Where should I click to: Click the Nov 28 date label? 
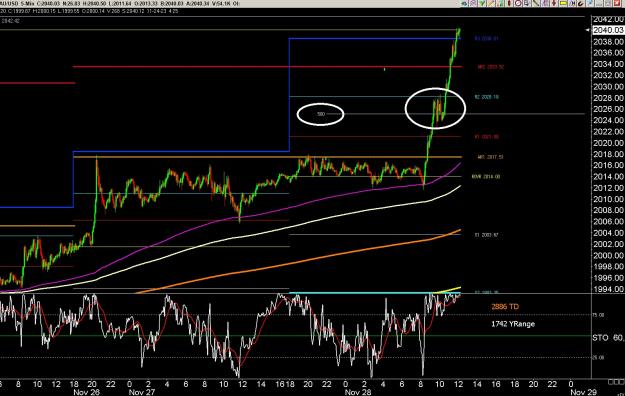358,392
